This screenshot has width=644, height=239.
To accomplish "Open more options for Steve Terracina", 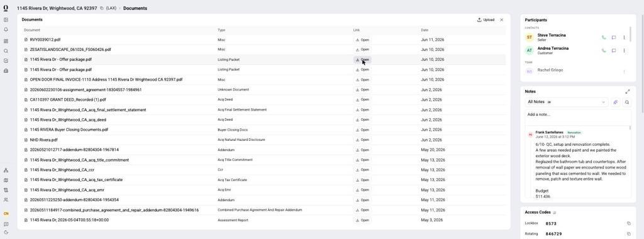I will [624, 37].
